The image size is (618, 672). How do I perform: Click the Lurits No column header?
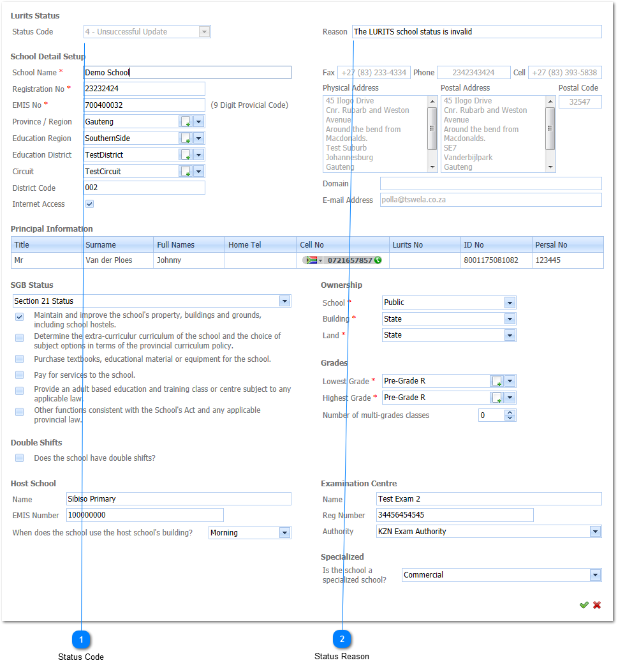(425, 244)
